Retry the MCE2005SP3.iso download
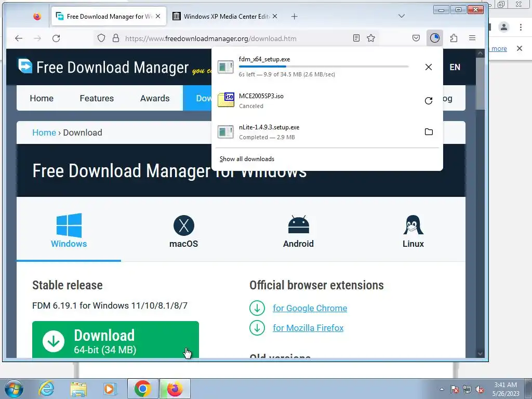The width and height of the screenshot is (532, 399). tap(429, 100)
